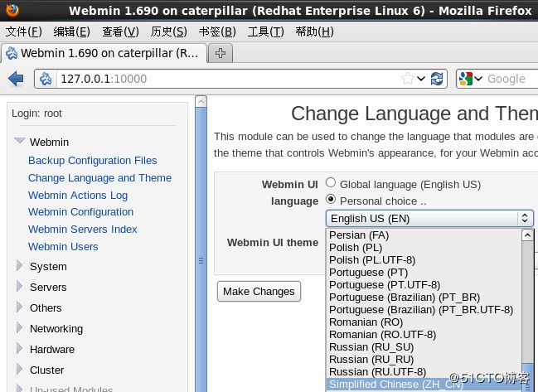Open Webmin Users link
The height and width of the screenshot is (392, 538).
(x=63, y=247)
